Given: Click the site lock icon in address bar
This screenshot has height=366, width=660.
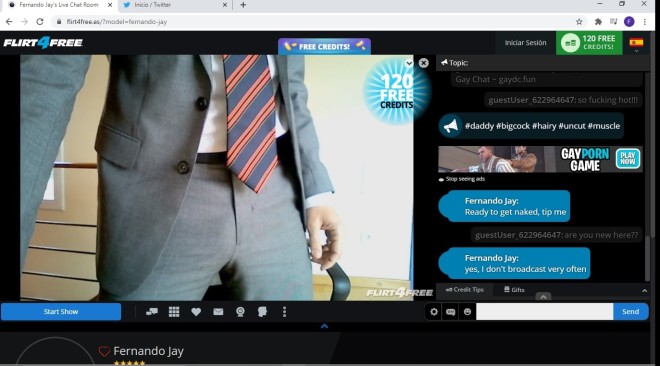Looking at the screenshot, I should pyautogui.click(x=59, y=21).
